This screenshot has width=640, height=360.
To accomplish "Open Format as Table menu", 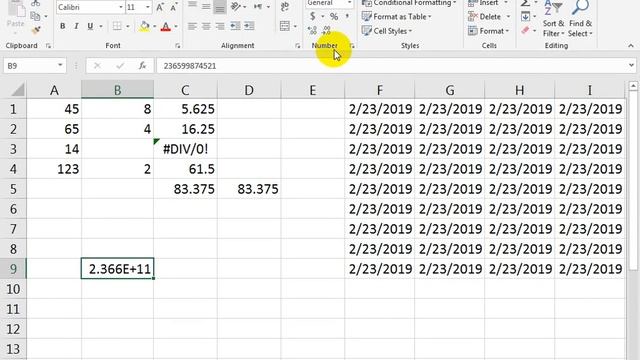I will coord(396,17).
